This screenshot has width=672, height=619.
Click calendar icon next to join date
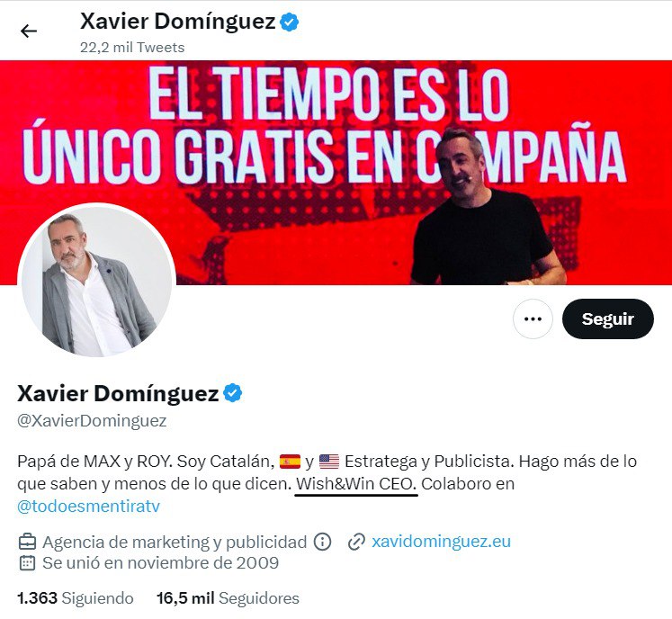click(x=27, y=562)
